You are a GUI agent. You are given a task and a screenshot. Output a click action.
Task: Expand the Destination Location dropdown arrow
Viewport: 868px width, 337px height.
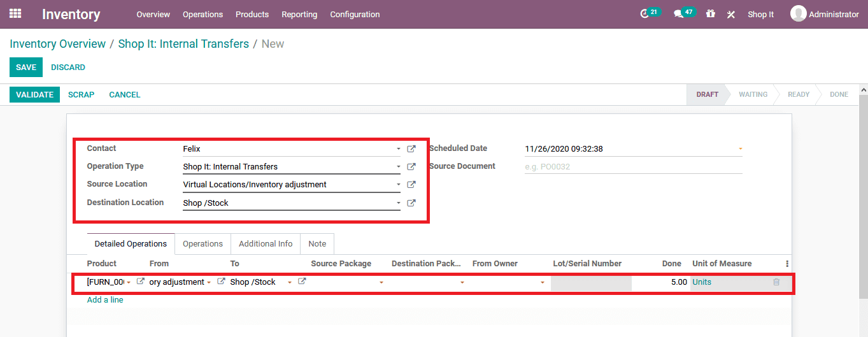pos(398,203)
